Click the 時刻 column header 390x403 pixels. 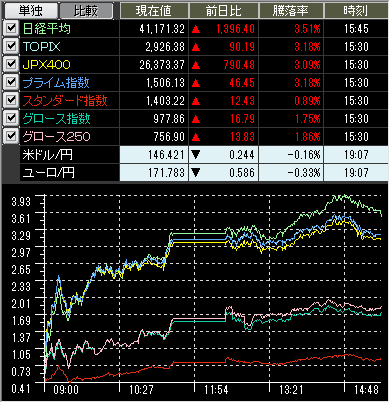pos(356,11)
